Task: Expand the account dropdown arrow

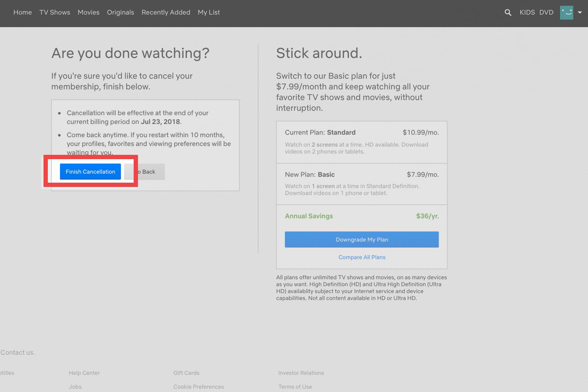Action: click(x=580, y=12)
